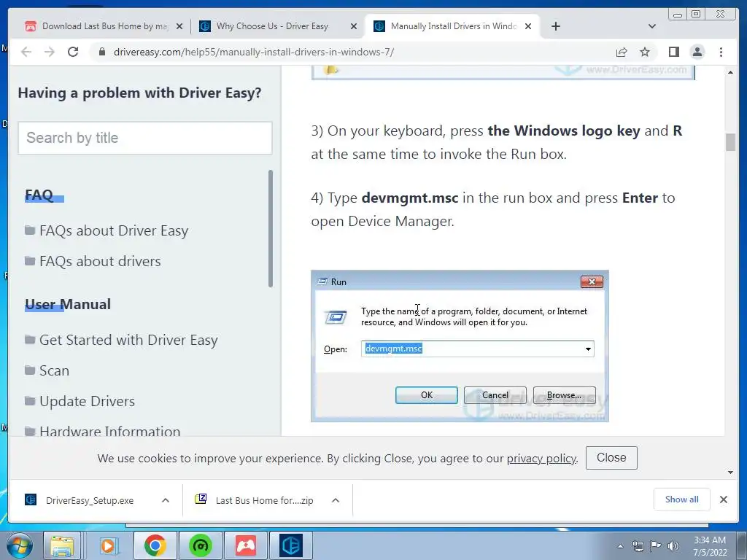Screen dimensions: 747x560
Task: Open Chrome profile menu
Action: [697, 52]
